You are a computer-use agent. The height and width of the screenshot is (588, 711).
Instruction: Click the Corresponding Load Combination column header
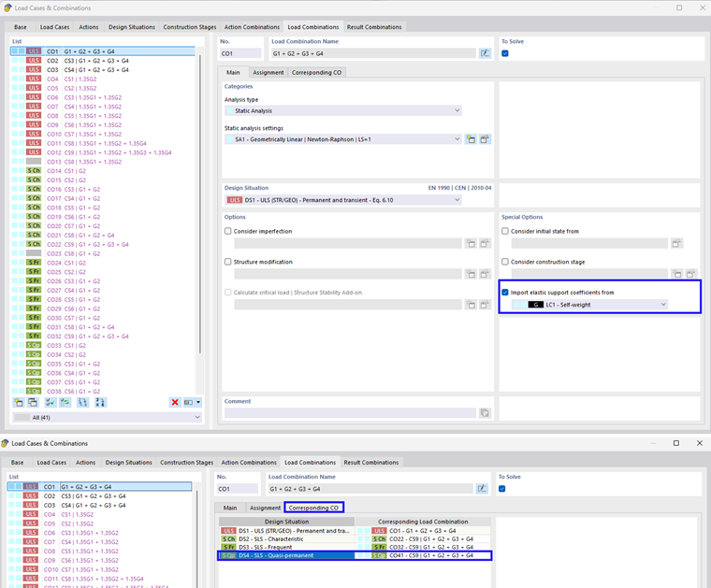423,522
